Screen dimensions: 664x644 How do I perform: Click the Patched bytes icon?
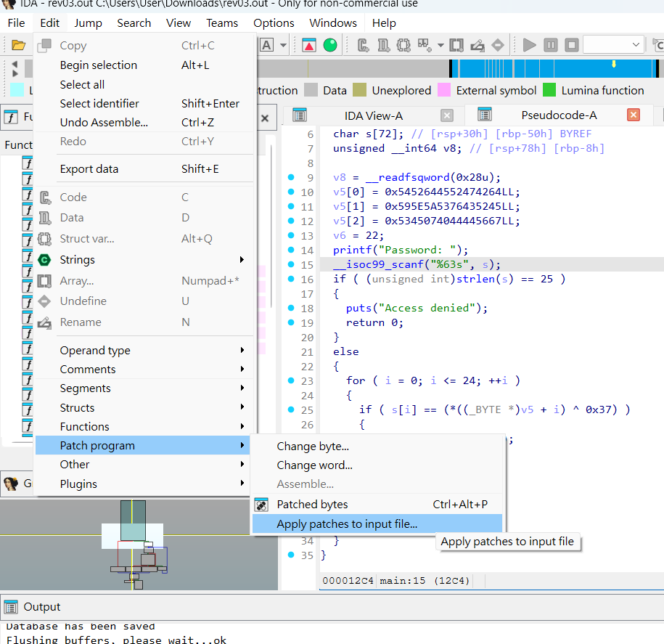(261, 504)
